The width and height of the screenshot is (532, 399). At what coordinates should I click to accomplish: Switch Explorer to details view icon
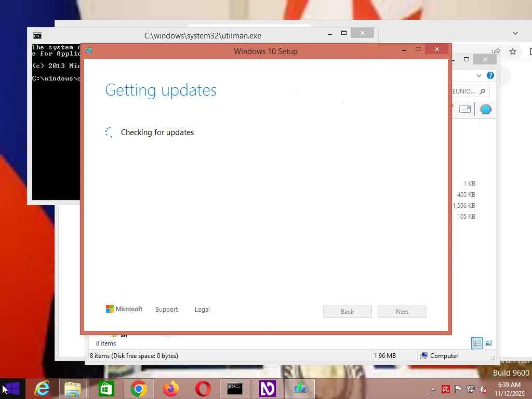click(477, 343)
